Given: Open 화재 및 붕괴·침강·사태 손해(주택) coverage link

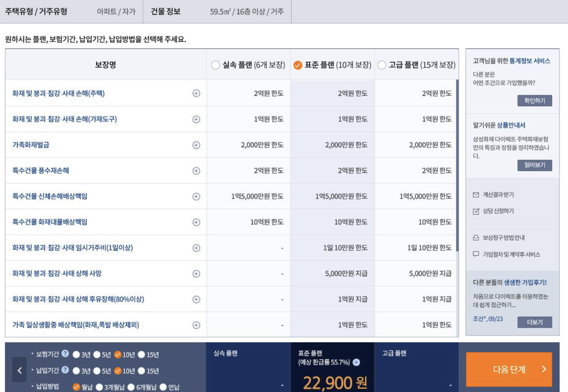Looking at the screenshot, I should pyautogui.click(x=59, y=93).
